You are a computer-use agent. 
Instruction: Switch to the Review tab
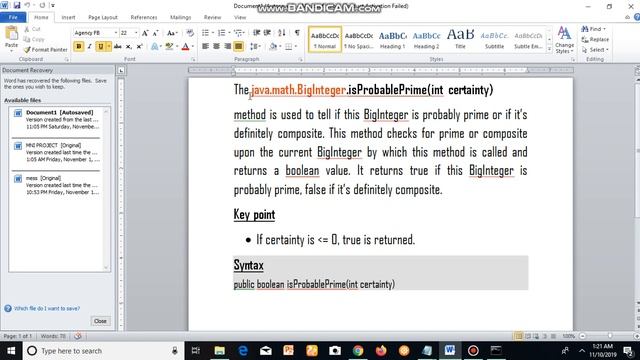pyautogui.click(x=212, y=18)
